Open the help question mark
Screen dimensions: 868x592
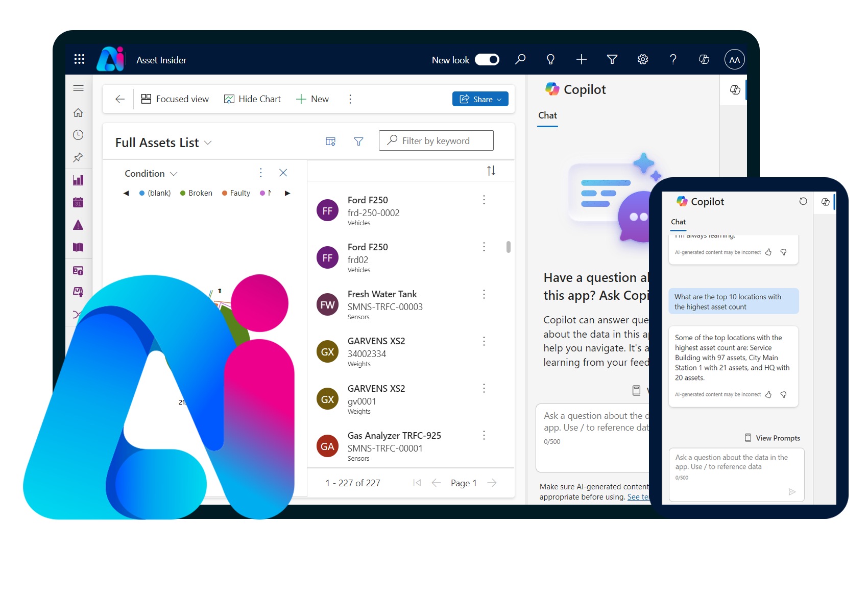point(673,59)
